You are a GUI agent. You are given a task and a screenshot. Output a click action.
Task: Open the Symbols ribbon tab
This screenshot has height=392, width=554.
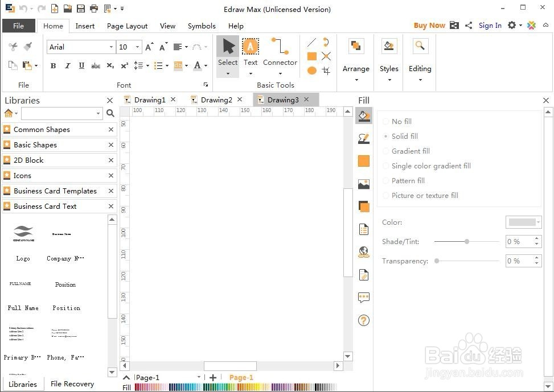[x=202, y=26]
